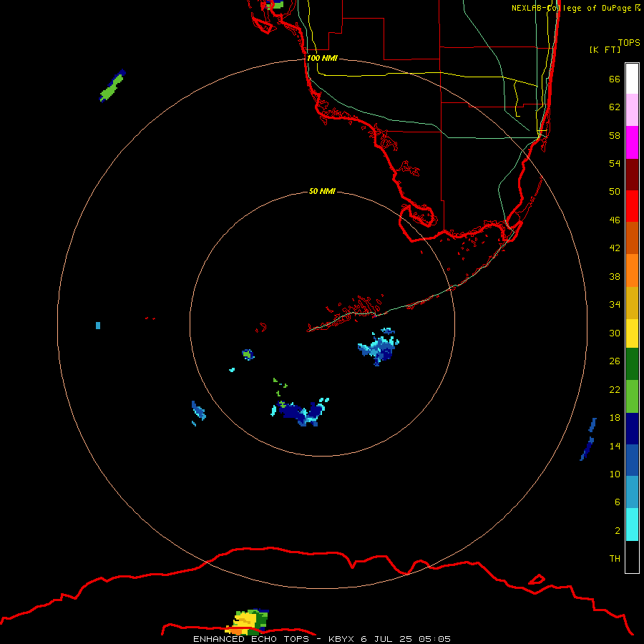The width and height of the screenshot is (644, 644).
Task: Click the 'TH' threshold legend label
Action: [615, 559]
